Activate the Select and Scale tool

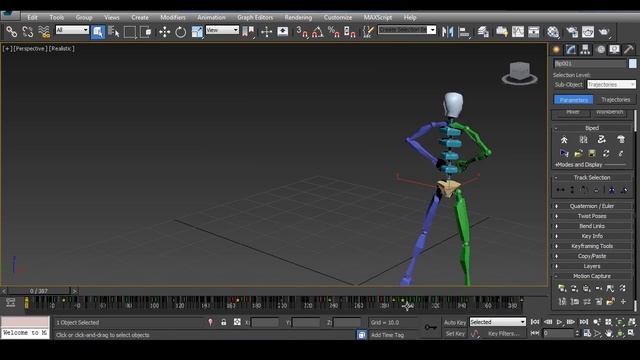click(197, 31)
